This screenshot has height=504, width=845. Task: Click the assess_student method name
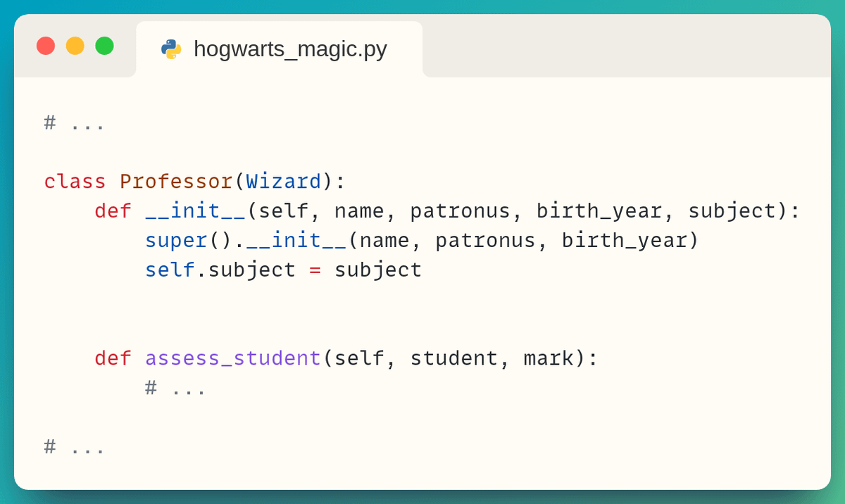click(233, 358)
